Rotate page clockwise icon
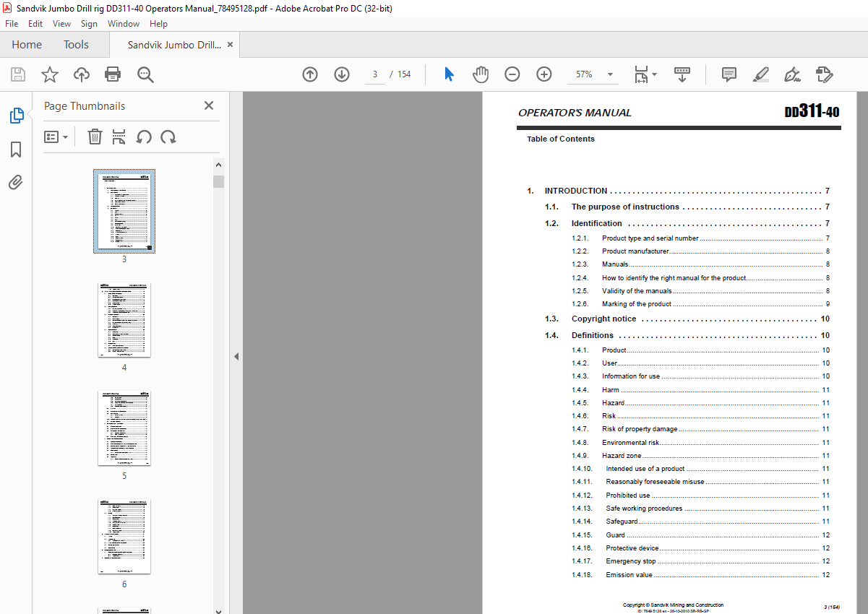This screenshot has width=868, height=614. coord(168,137)
